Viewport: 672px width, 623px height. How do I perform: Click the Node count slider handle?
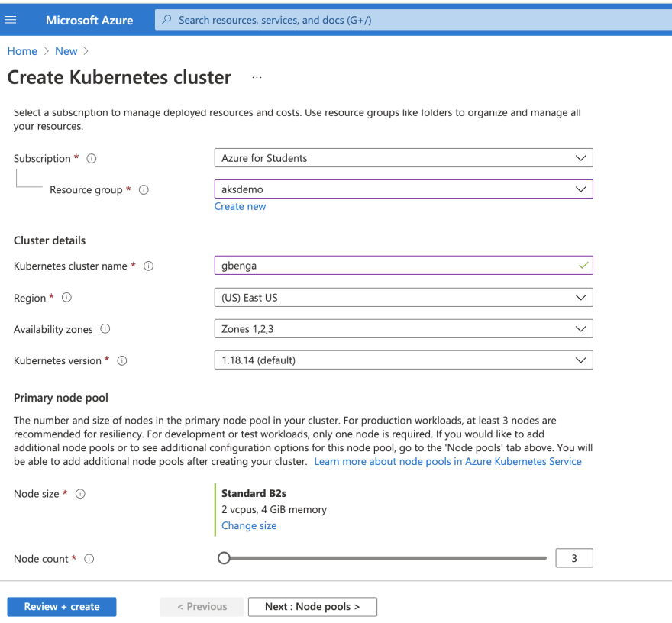(x=224, y=558)
